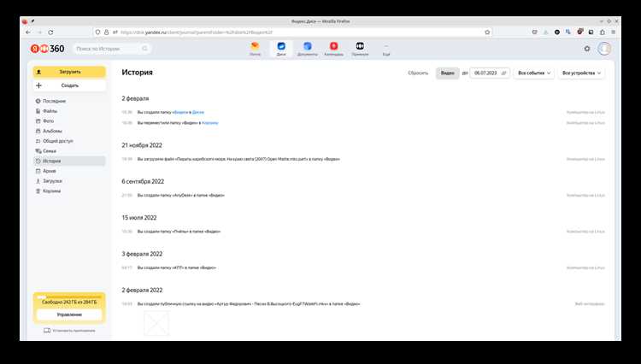
Task: Click the Save to Pocket icon
Action: tap(534, 32)
